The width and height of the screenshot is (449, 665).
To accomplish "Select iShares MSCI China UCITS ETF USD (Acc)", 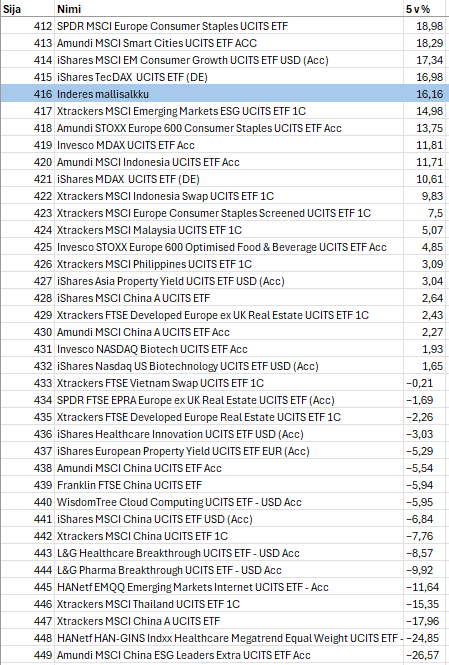I will tap(229, 519).
